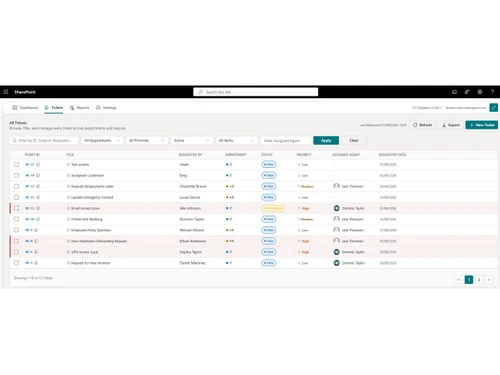
Task: Click Dominic Taylor's avatar on the VPN Access Issue row
Action: pos(336,252)
